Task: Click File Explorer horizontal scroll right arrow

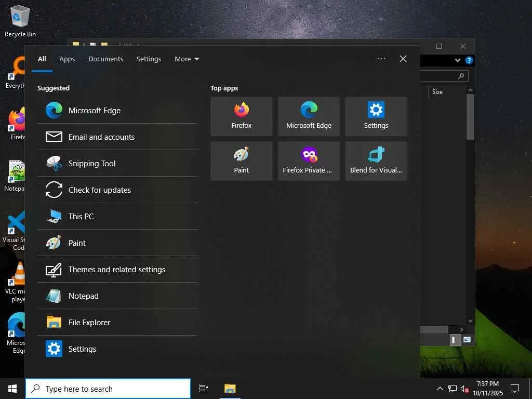Action: [461, 329]
